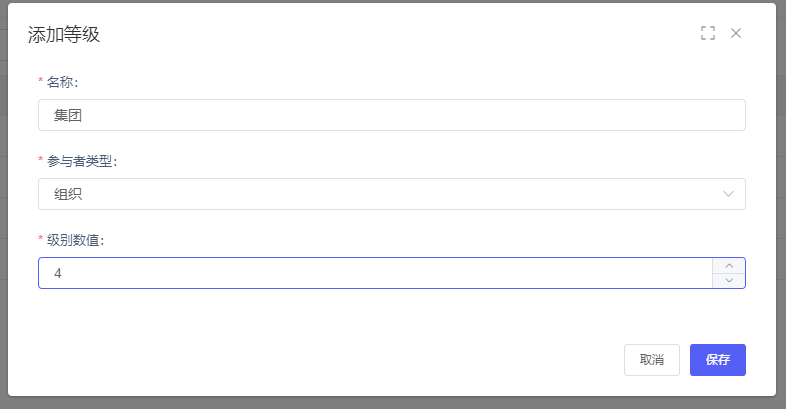This screenshot has width=786, height=409.
Task: Click the chevron arrow of 参与者类型 select
Action: 728,194
